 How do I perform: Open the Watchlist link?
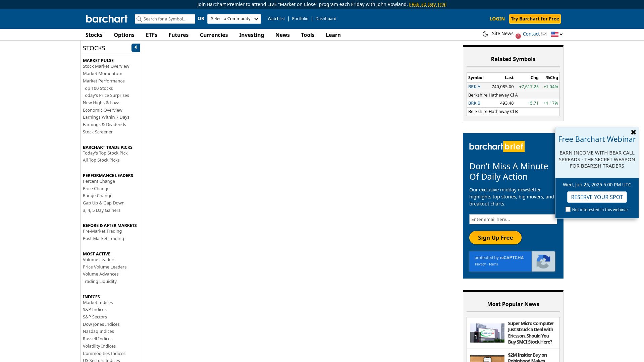[276, 19]
